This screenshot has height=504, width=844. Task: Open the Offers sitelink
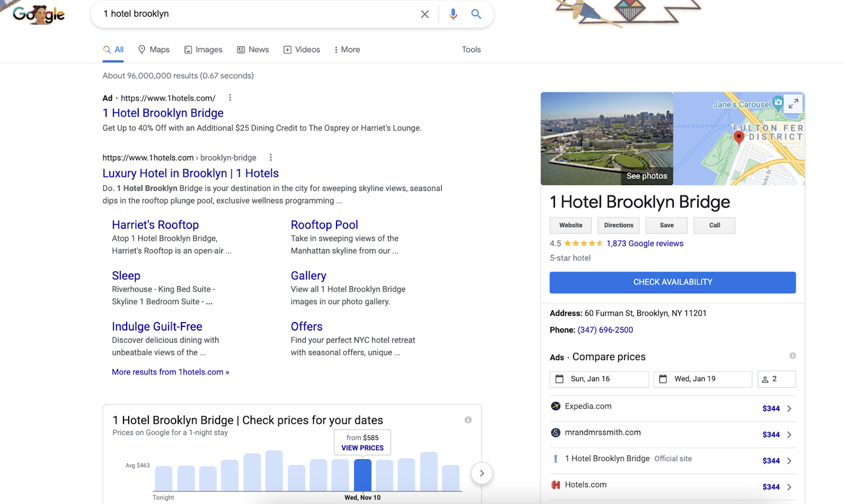pos(306,327)
